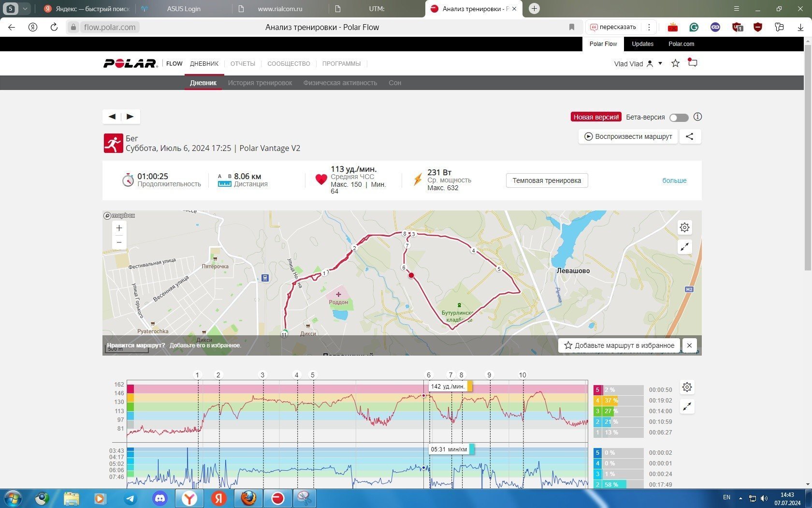812x508 pixels.
Task: Click the Темповая тренировка button
Action: 547,180
